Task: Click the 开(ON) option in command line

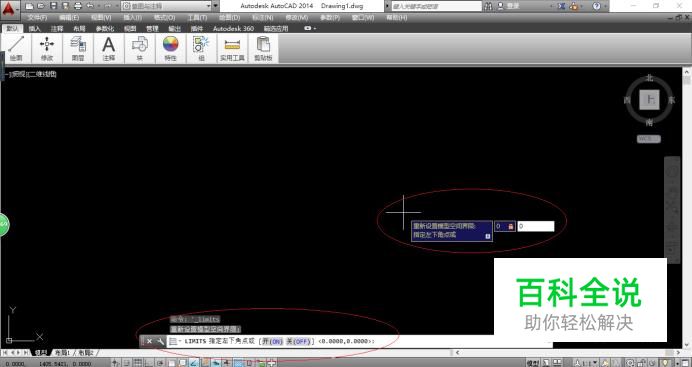Action: tap(271, 341)
